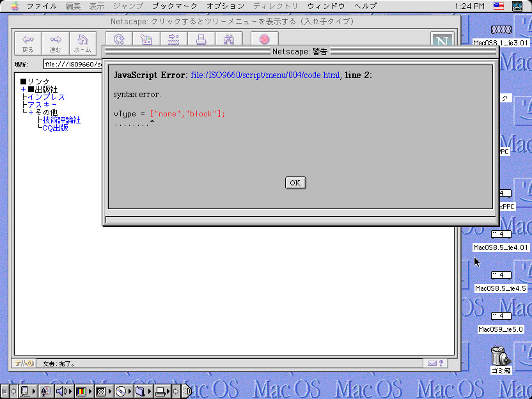
Task: Open the US flag keyboard menu
Action: pyautogui.click(x=499, y=6)
